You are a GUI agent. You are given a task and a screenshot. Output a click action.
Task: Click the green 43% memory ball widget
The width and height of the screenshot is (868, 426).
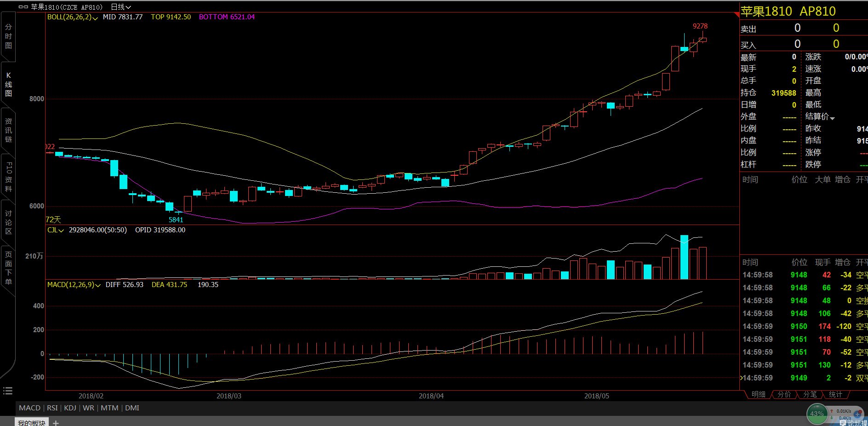pyautogui.click(x=817, y=414)
